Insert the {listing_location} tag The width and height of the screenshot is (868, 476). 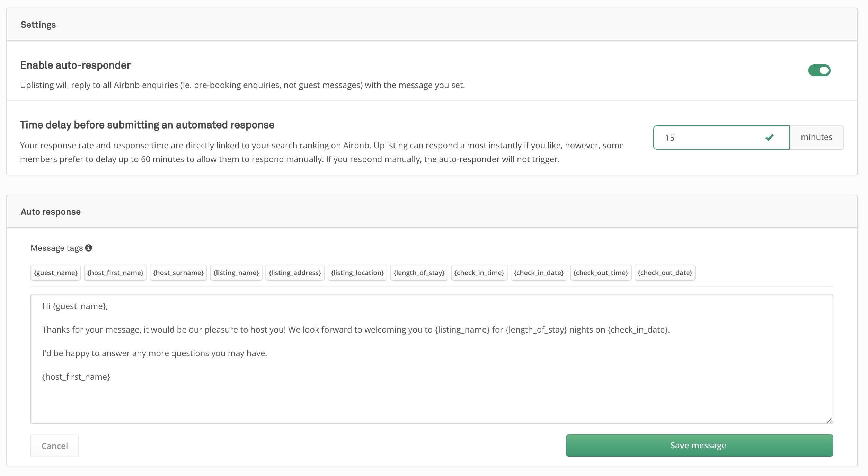point(357,273)
